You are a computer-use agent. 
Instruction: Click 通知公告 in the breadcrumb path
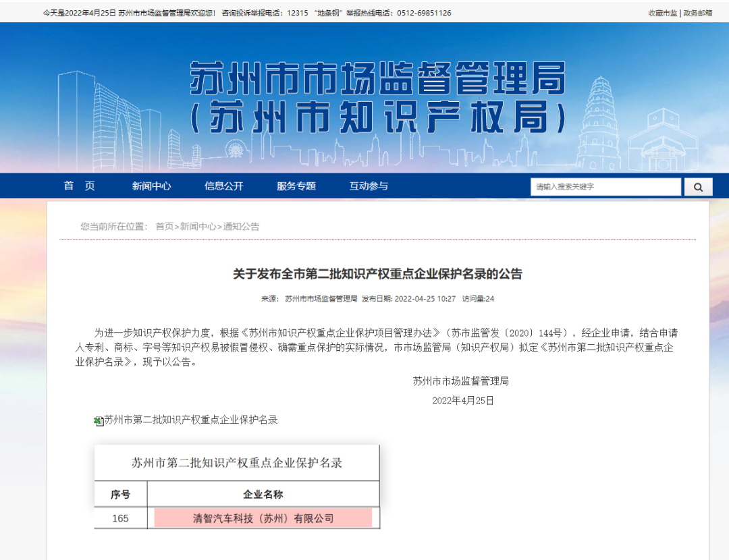[x=241, y=226]
